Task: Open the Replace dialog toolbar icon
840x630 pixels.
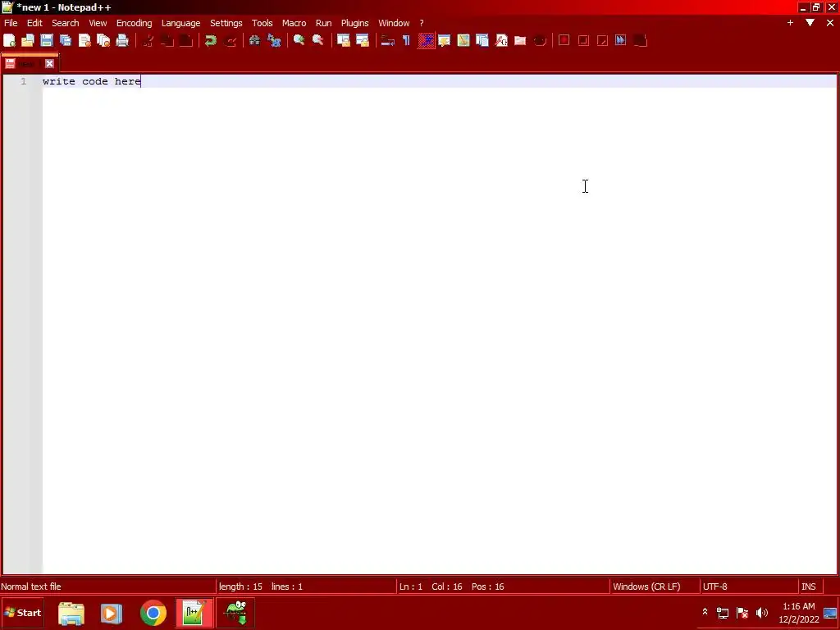Action: [x=274, y=40]
